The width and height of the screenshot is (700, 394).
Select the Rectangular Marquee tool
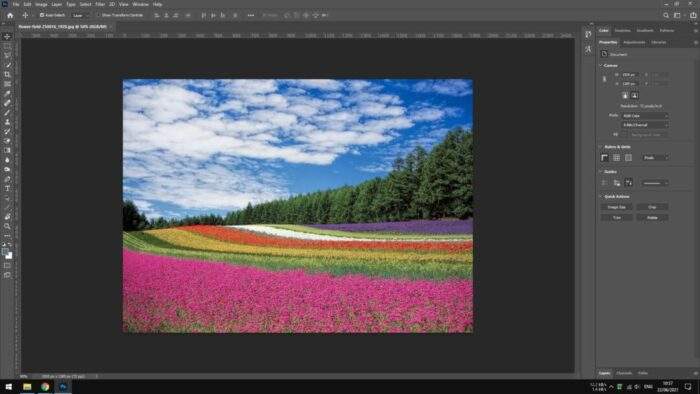[7, 46]
